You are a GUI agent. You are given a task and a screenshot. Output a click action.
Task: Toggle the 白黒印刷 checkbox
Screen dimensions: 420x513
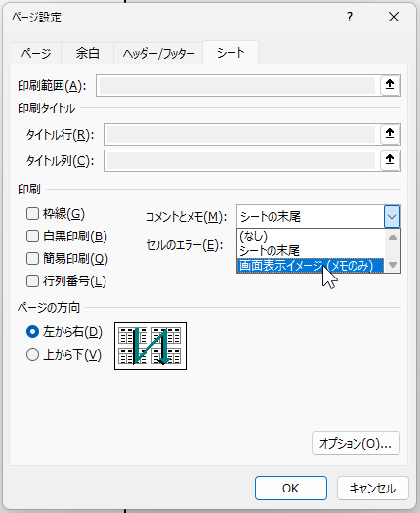click(32, 236)
